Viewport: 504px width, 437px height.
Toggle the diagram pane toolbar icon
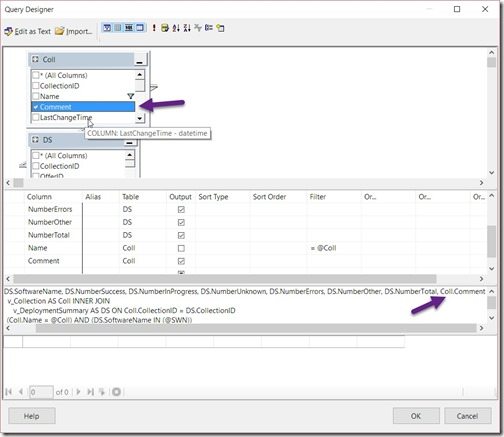(107, 28)
